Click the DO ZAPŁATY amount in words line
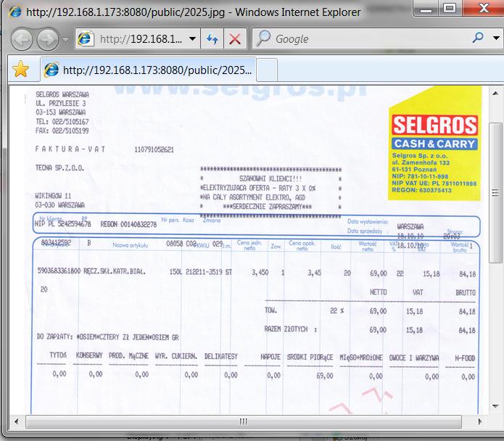The image size is (504, 441). (x=108, y=337)
